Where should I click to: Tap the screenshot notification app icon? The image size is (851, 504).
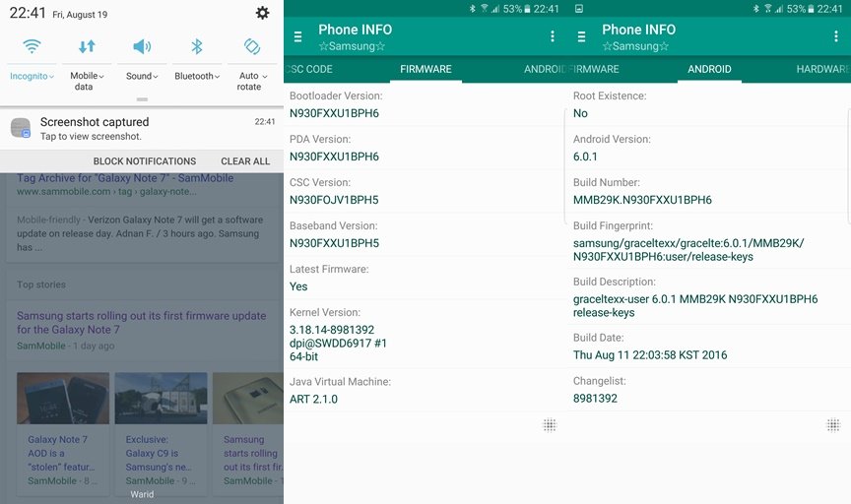pos(21,128)
